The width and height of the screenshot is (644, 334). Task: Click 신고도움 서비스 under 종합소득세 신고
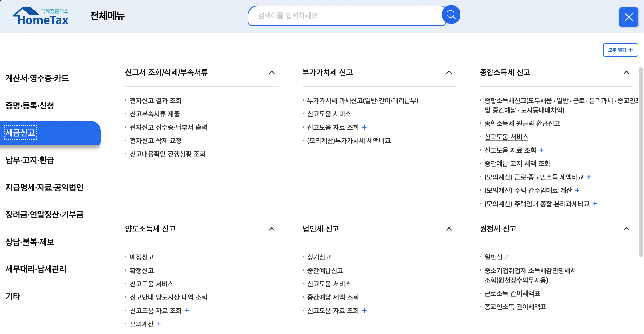pyautogui.click(x=506, y=137)
